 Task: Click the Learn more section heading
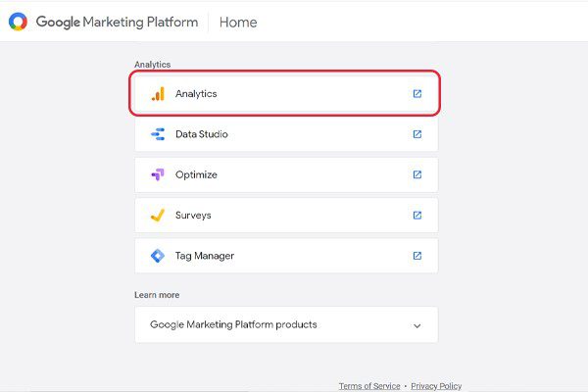click(157, 295)
